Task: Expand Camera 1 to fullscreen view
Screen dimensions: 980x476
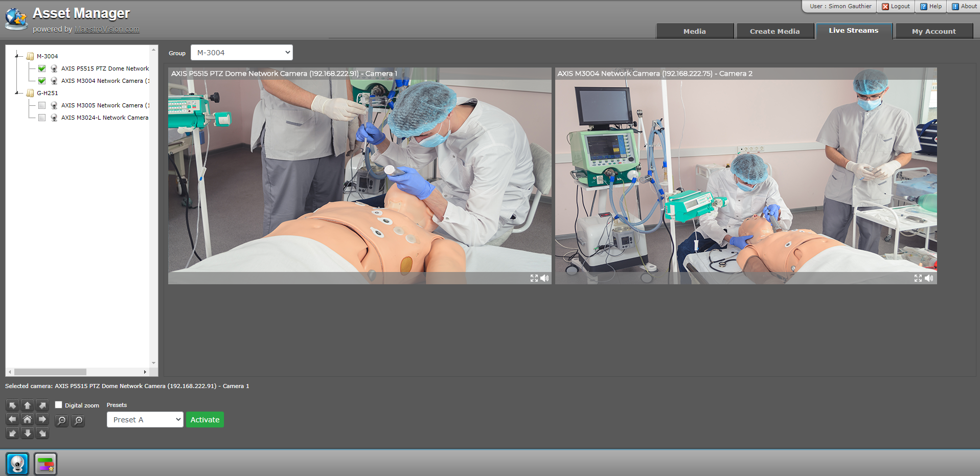Action: (x=533, y=278)
